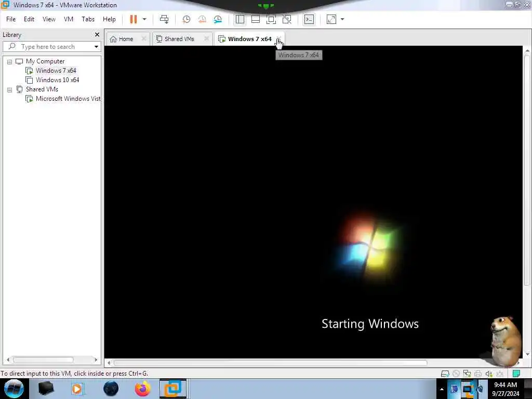
Task: Click the printer device status icon
Action: point(478,374)
